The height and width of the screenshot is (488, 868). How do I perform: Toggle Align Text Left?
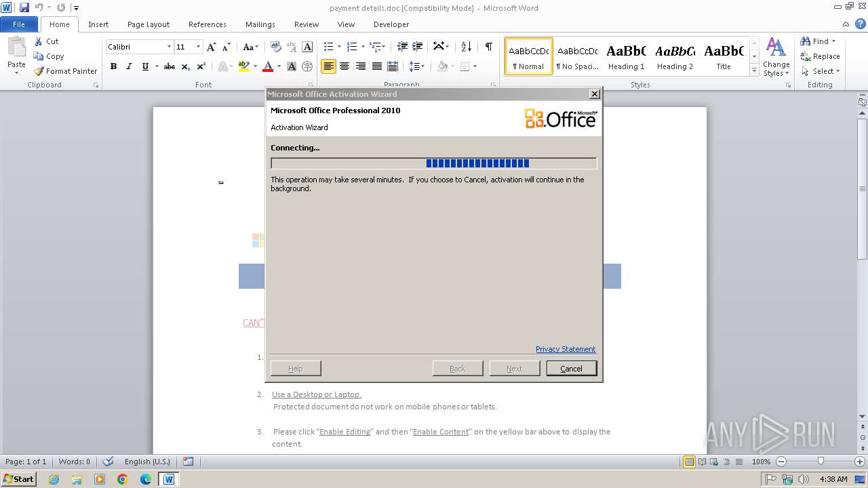click(328, 66)
